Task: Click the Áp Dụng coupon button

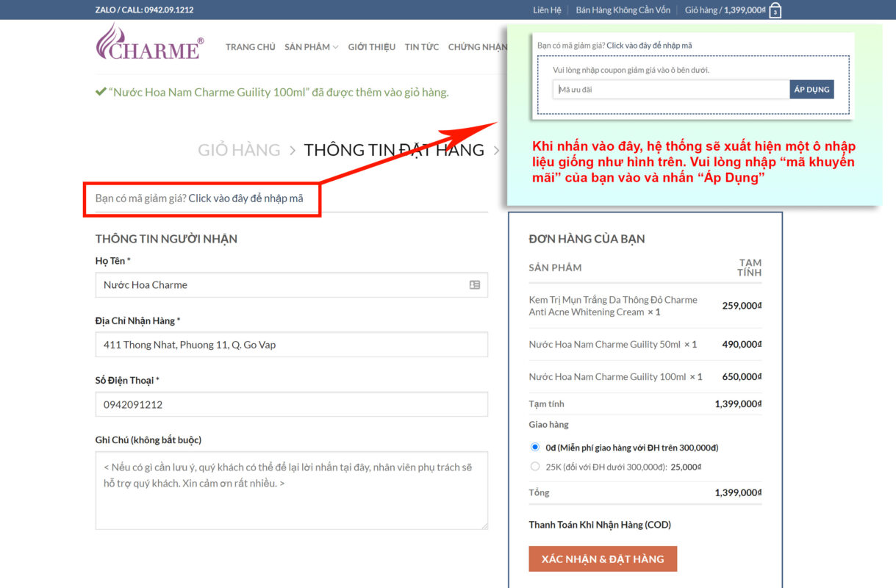Action: 811,90
